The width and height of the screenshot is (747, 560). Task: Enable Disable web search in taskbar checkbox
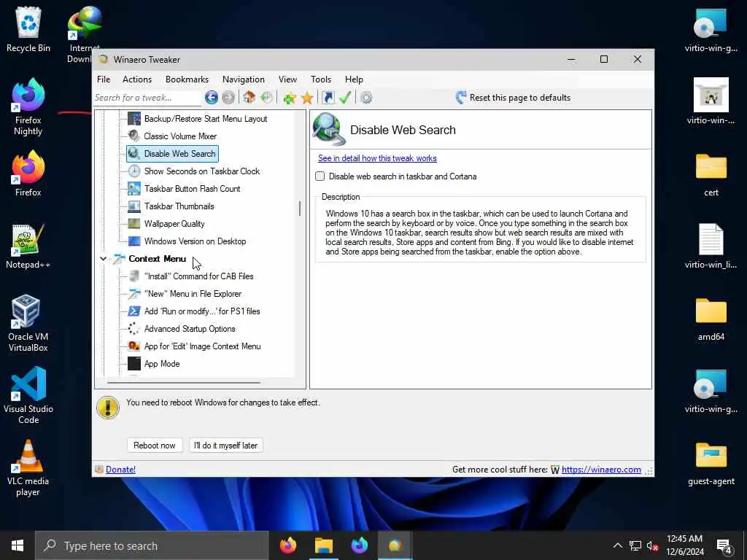click(x=320, y=176)
